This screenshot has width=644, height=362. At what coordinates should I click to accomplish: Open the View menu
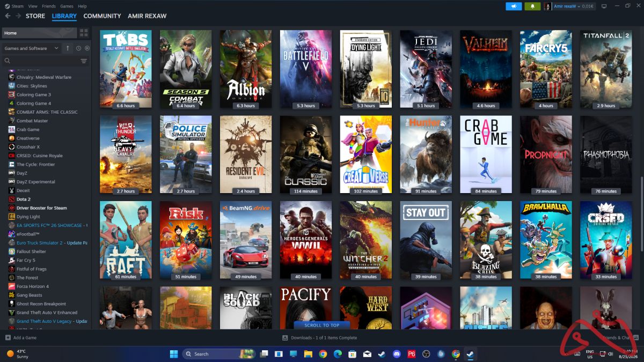(33, 6)
